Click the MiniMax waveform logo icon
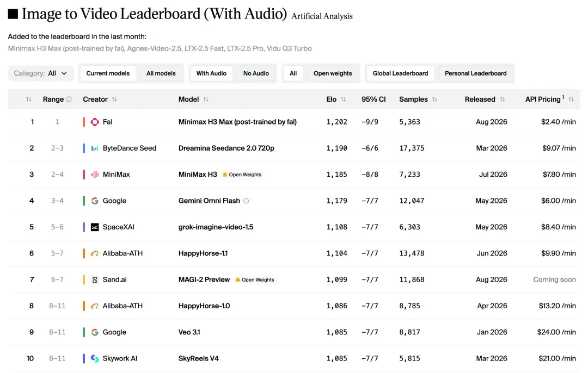Viewport: 588px width, 373px height. [x=95, y=175]
